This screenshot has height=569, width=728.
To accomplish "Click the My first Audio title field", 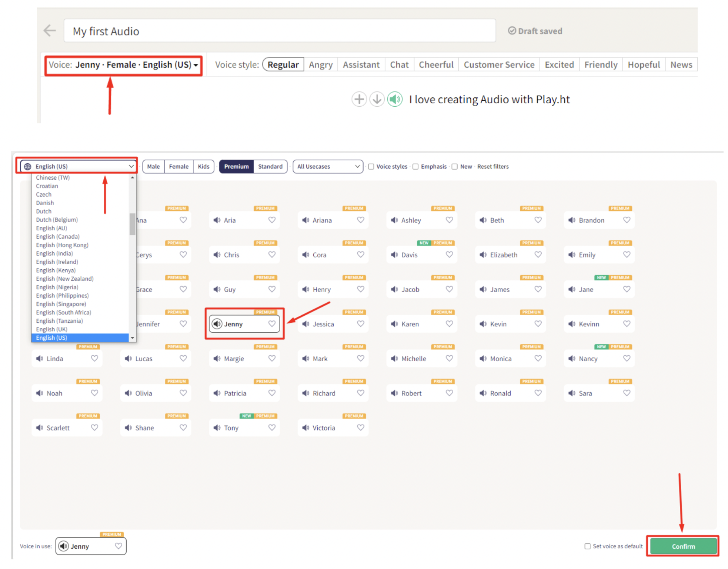I will (279, 31).
